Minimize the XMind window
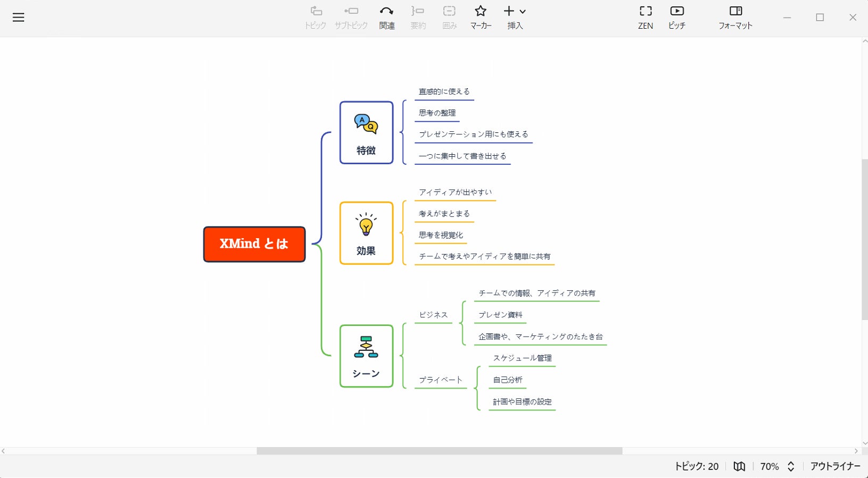868x478 pixels. (787, 18)
